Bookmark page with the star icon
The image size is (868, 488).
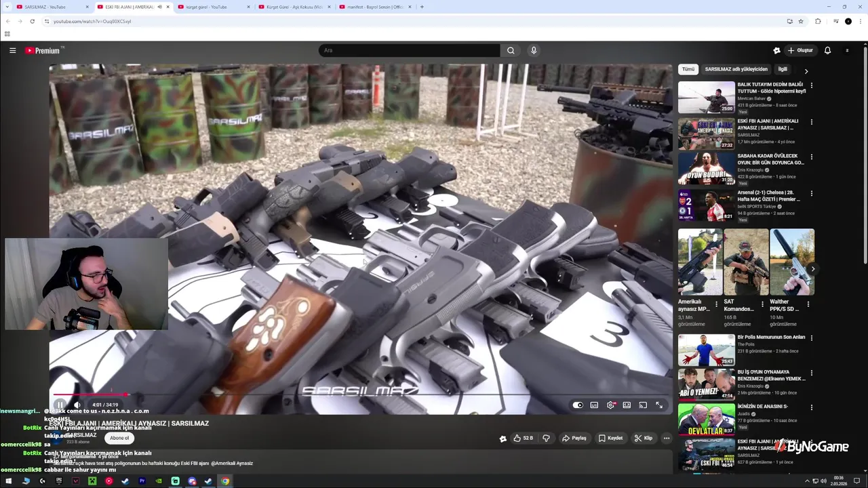click(x=801, y=21)
